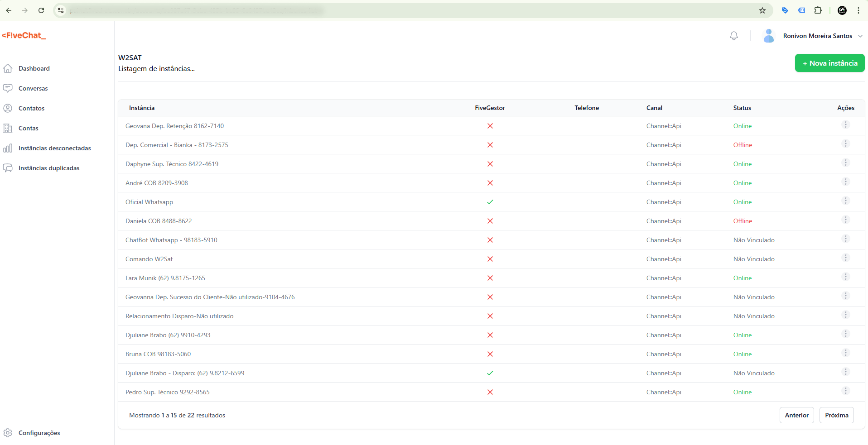The image size is (868, 445).
Task: Select instance name Geovana Dep. Retenção 8162-7140
Action: coord(174,126)
